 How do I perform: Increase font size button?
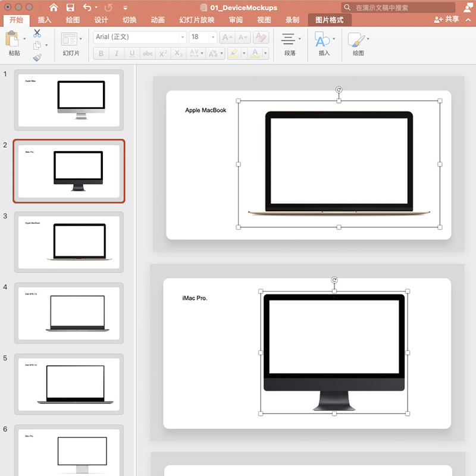tap(227, 37)
